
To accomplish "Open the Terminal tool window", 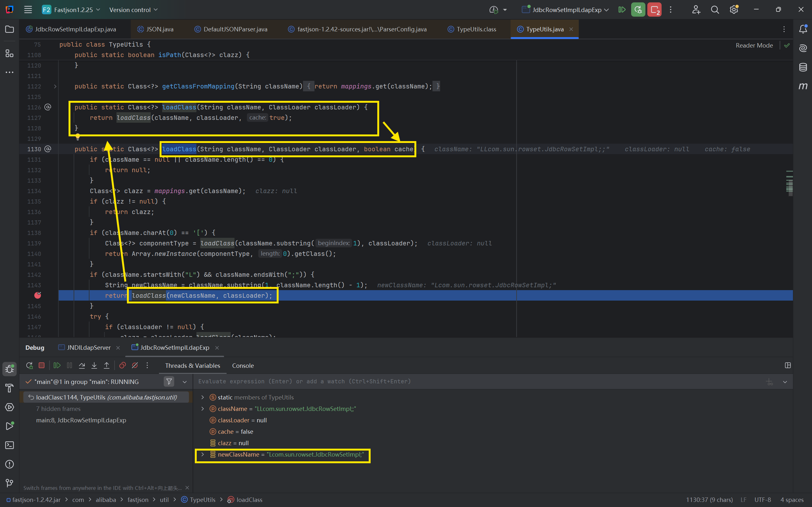I will 10,445.
